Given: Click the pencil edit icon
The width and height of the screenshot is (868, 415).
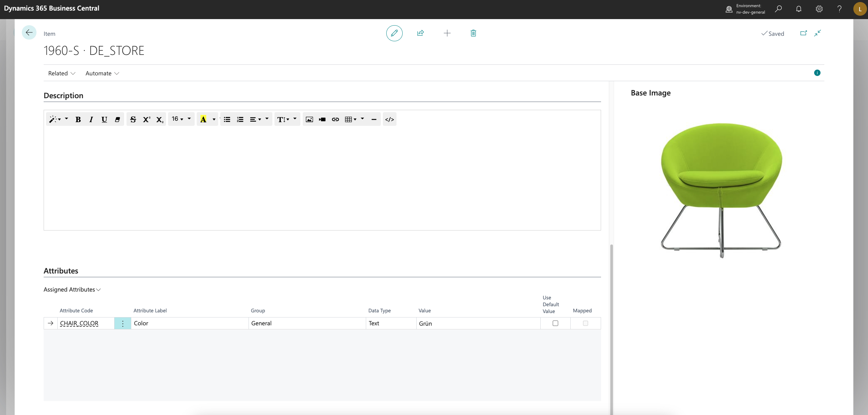Looking at the screenshot, I should (x=394, y=33).
